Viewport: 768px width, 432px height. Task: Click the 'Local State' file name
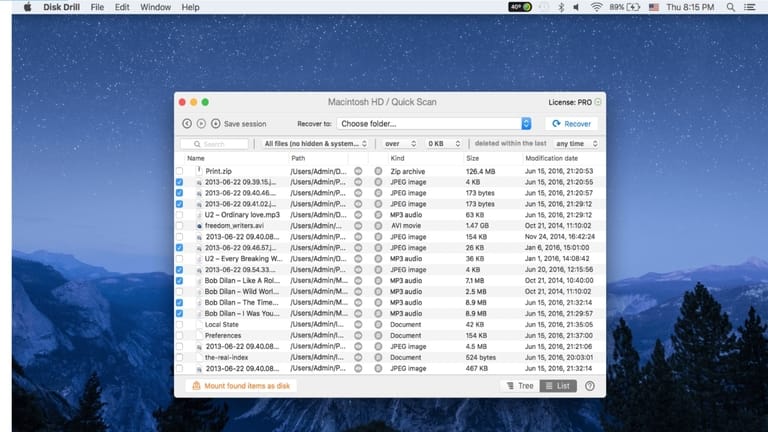pyautogui.click(x=221, y=324)
